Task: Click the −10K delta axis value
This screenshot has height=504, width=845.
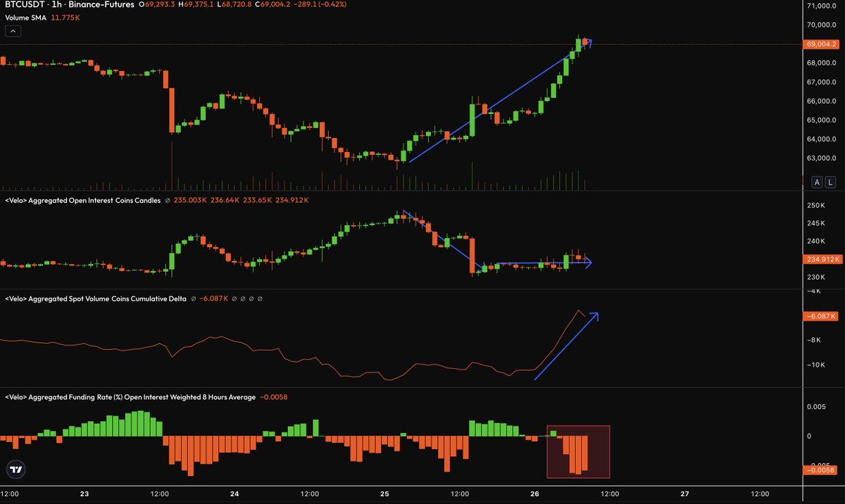Action: 815,365
